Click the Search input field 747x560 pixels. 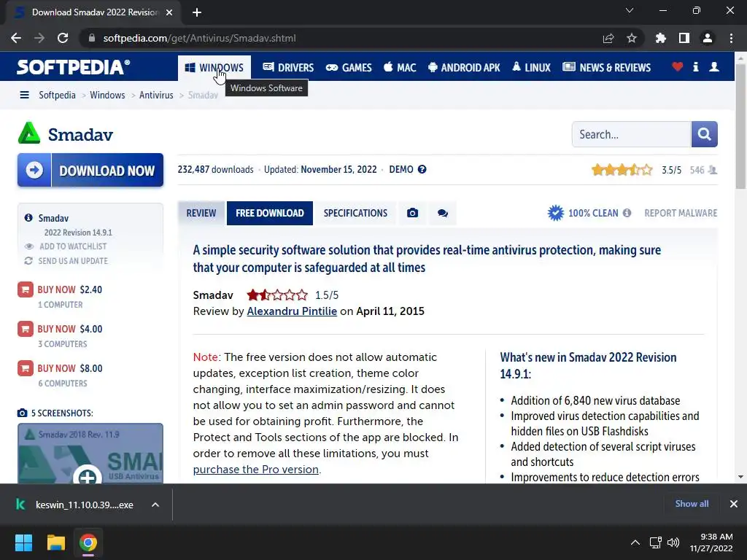pos(631,134)
